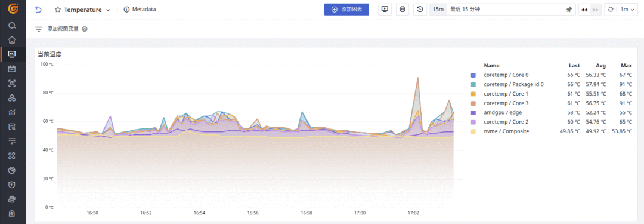The height and width of the screenshot is (224, 644).
Task: Toggle amdgpu / edge color swatch
Action: click(x=473, y=112)
